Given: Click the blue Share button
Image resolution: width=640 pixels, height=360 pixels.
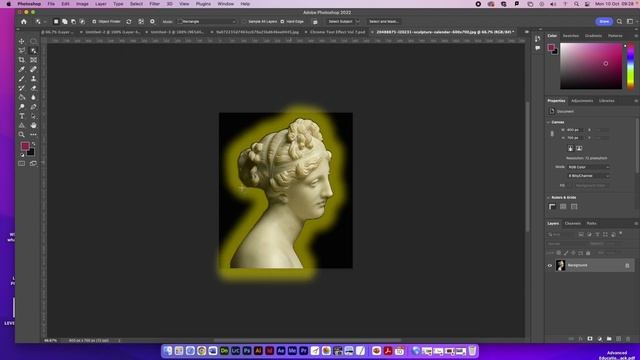Looking at the screenshot, I should (604, 22).
